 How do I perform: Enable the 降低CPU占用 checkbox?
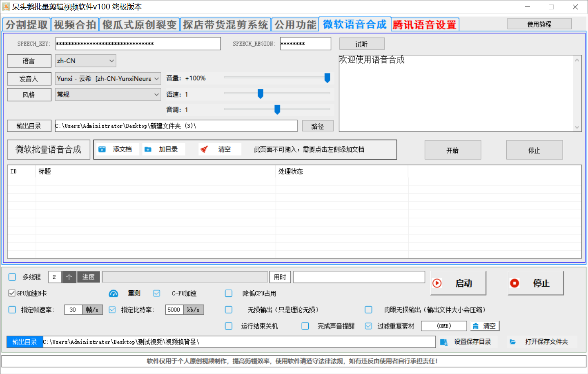point(229,293)
